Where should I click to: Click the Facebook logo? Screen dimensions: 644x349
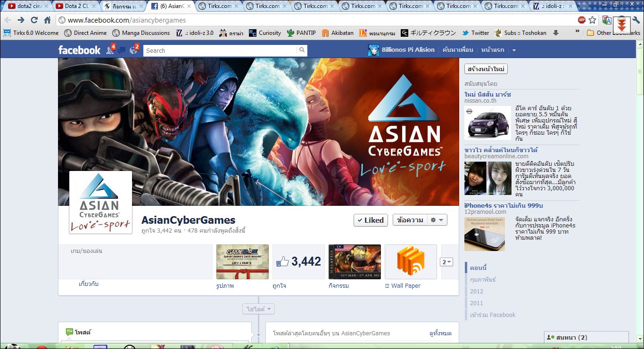(x=79, y=50)
